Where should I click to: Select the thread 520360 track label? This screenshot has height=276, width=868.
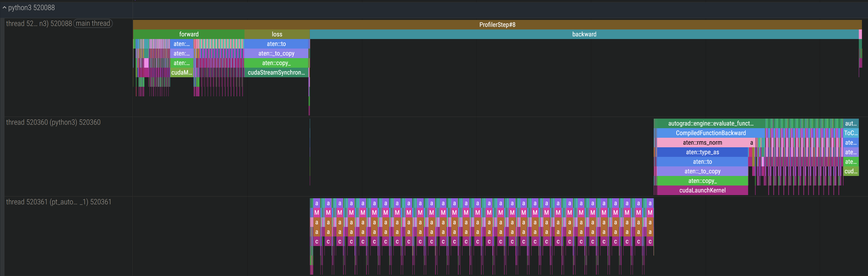coord(53,123)
